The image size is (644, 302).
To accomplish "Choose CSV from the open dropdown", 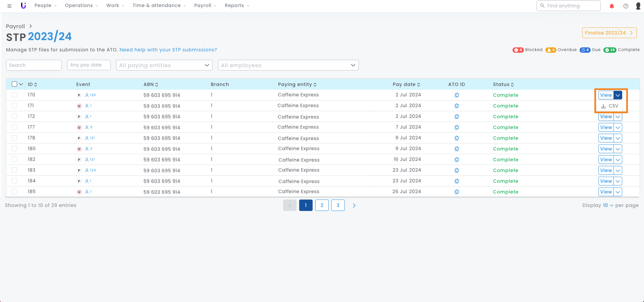I will (x=610, y=106).
